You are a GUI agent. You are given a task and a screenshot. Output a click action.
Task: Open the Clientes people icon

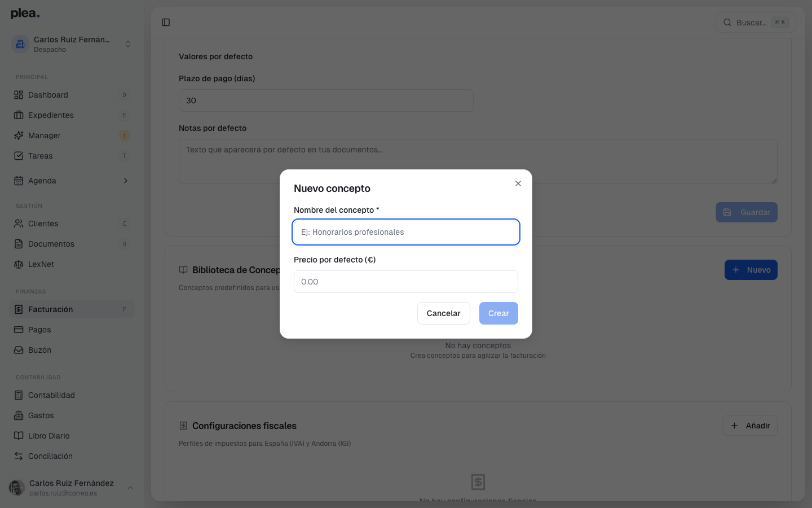tap(19, 224)
